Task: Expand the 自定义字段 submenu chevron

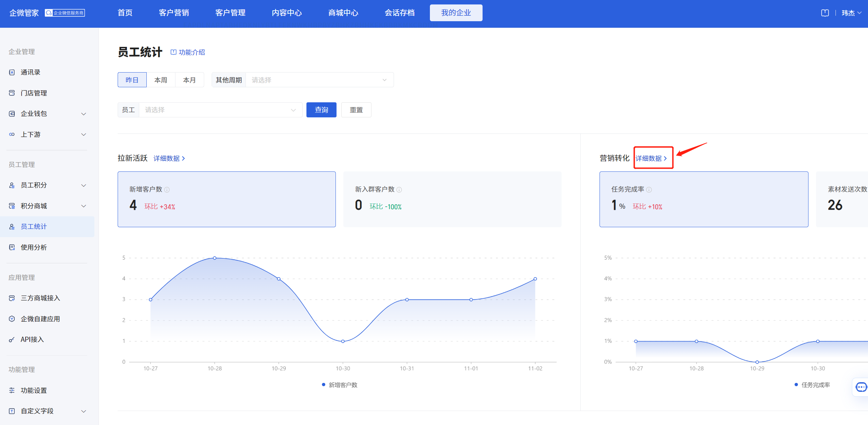Action: [83, 411]
